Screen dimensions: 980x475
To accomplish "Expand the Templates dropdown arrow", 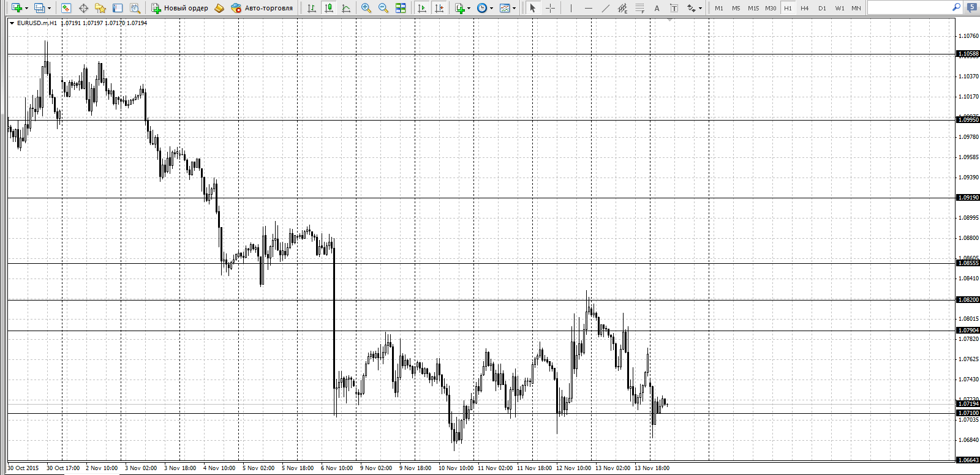I will [x=514, y=8].
